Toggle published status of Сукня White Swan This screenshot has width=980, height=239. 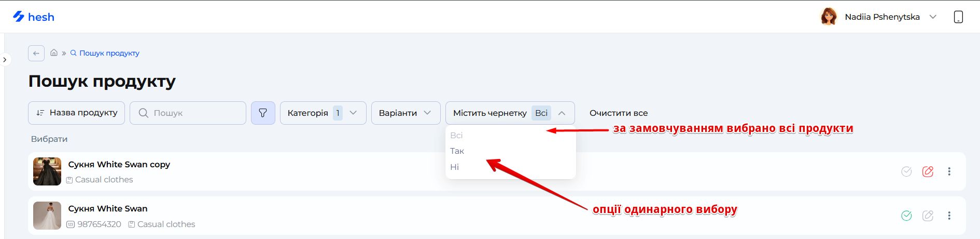point(906,216)
